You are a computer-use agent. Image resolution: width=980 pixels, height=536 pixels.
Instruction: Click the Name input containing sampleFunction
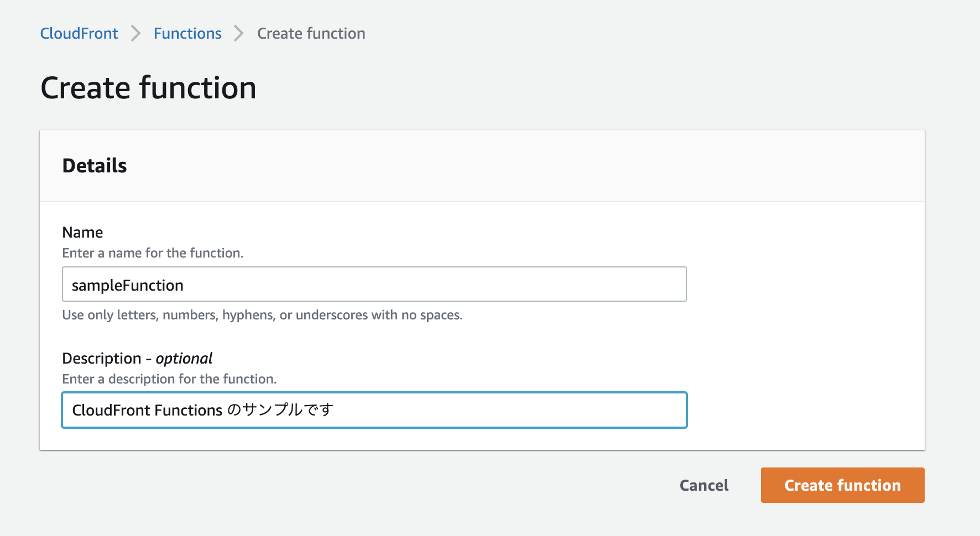pos(374,284)
